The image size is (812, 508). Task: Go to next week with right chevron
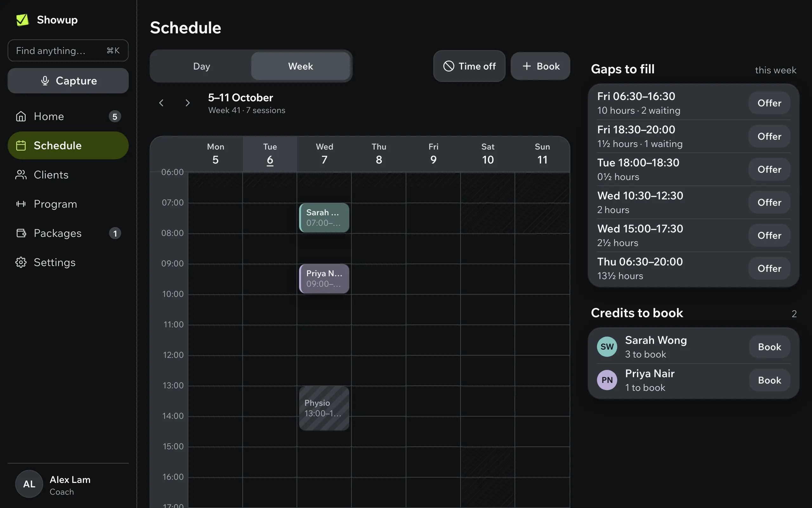pyautogui.click(x=187, y=103)
